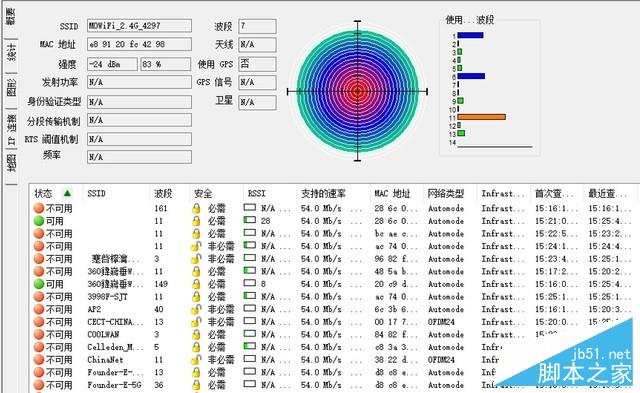The height and width of the screenshot is (393, 640).
Task: Click RSSI signal bar in 3998F-SJT row
Action: (250, 295)
